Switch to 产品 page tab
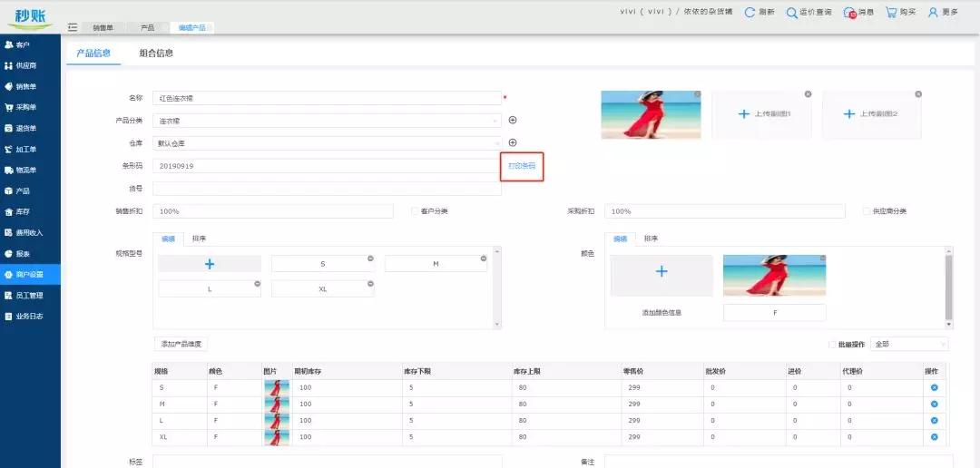Screen dimensions: 980x468 (x=148, y=28)
